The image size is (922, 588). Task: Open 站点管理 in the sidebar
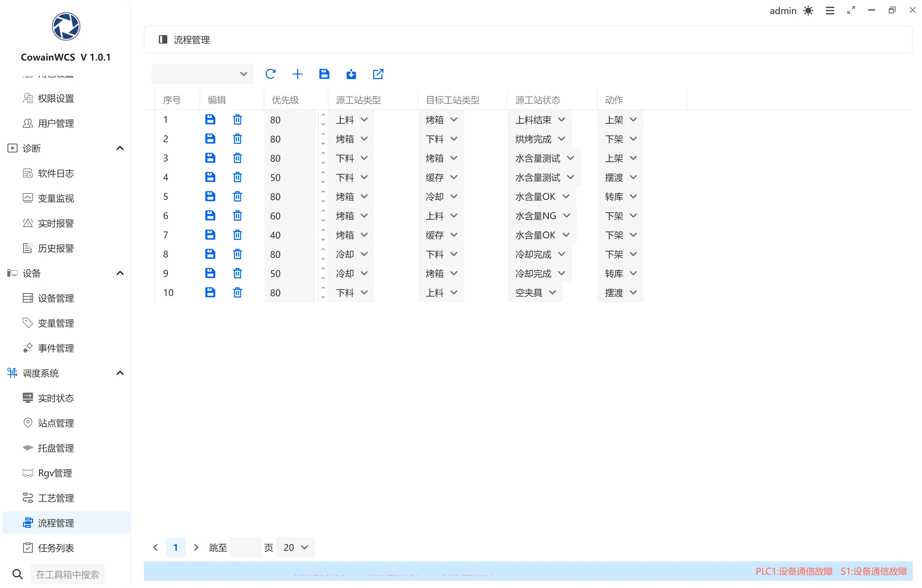[x=56, y=423]
